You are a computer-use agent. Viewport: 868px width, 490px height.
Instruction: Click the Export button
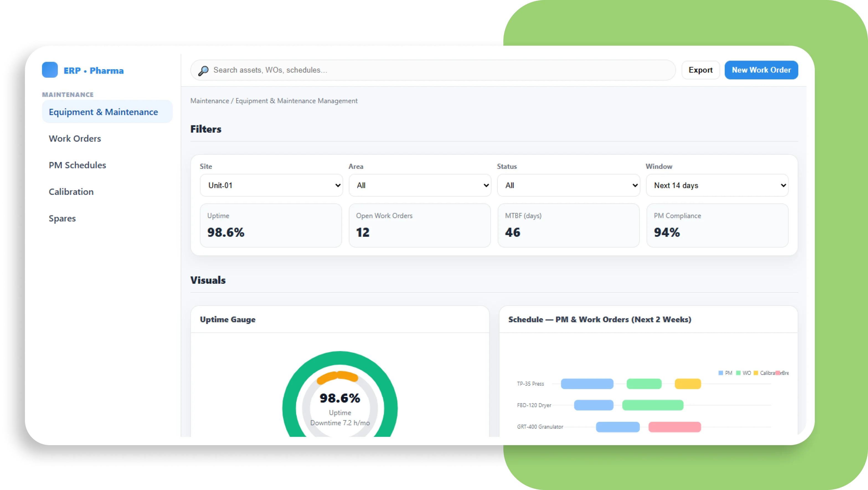(x=700, y=70)
